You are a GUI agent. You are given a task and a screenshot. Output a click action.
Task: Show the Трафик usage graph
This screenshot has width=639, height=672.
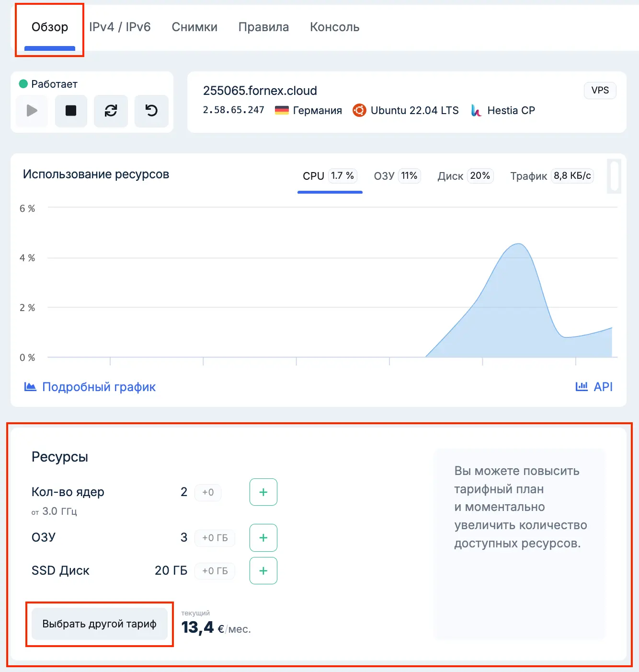click(552, 176)
